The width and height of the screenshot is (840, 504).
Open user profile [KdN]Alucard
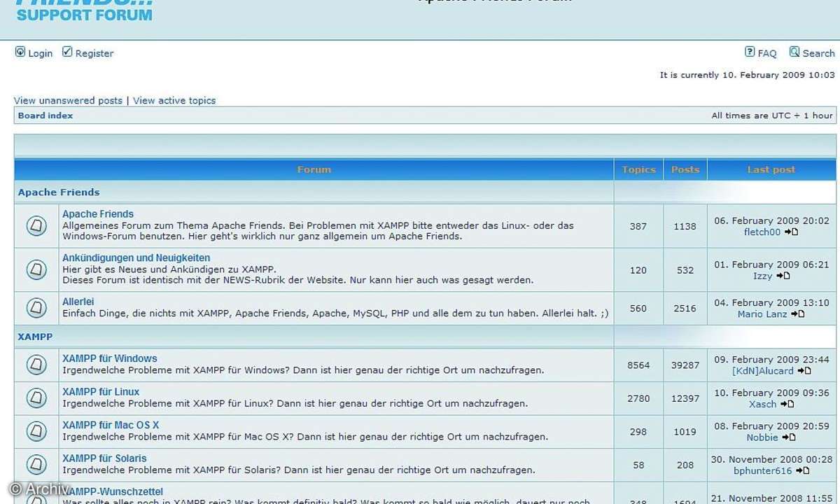(762, 371)
